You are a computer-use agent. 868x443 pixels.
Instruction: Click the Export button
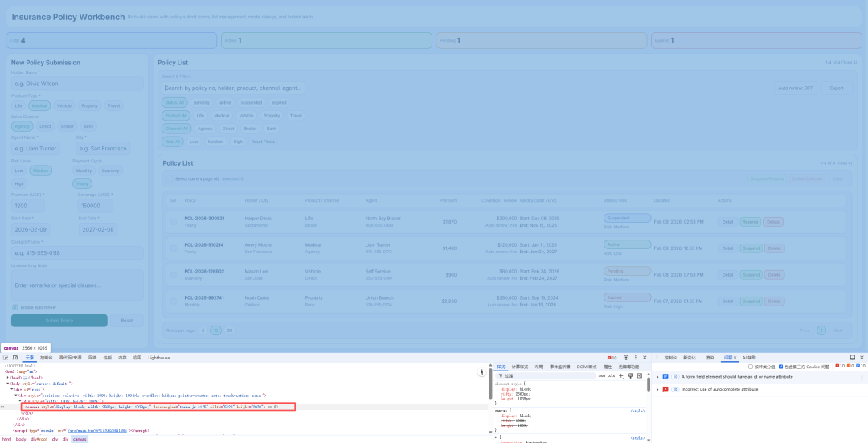[837, 88]
